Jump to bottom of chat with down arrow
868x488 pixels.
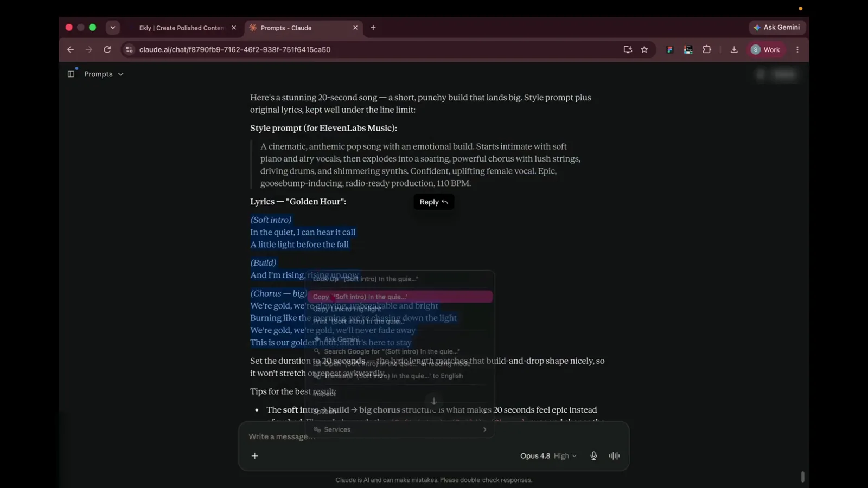[x=433, y=401]
